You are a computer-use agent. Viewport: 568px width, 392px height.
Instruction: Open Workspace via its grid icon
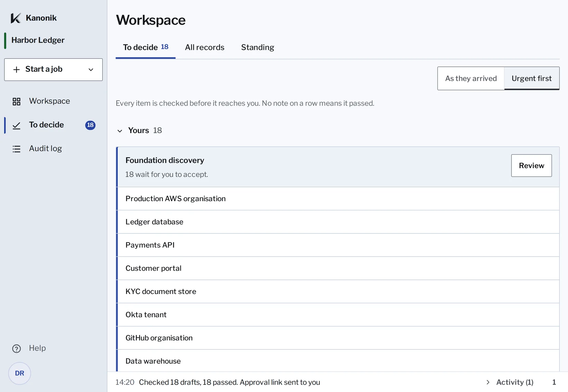point(17,101)
